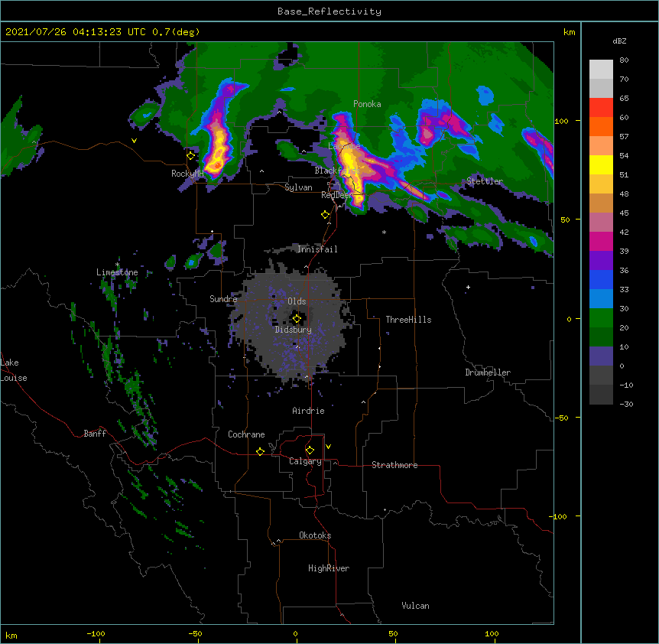Select the ThreeHills town label
The height and width of the screenshot is (644, 659).
pyautogui.click(x=408, y=320)
